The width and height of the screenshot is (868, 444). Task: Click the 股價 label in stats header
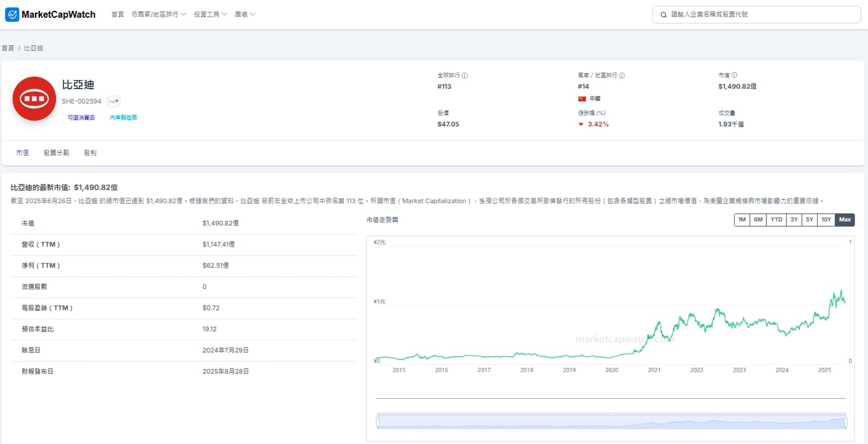click(x=443, y=113)
